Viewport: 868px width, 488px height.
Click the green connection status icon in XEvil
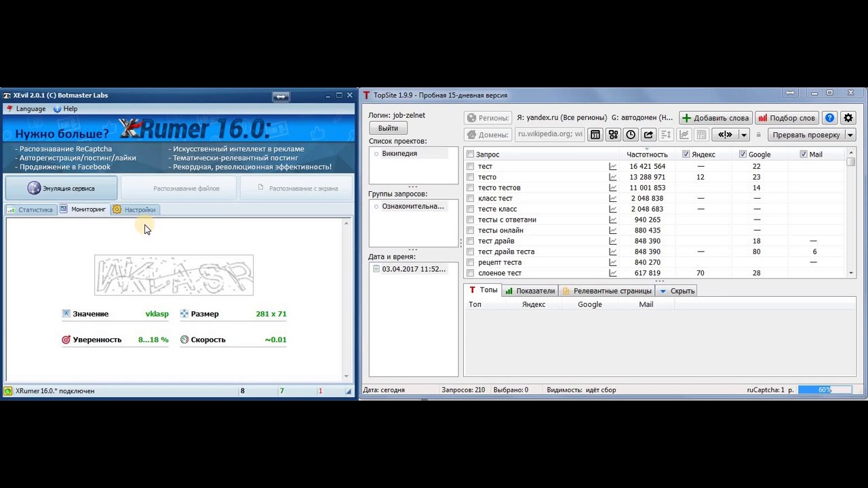coord(8,391)
